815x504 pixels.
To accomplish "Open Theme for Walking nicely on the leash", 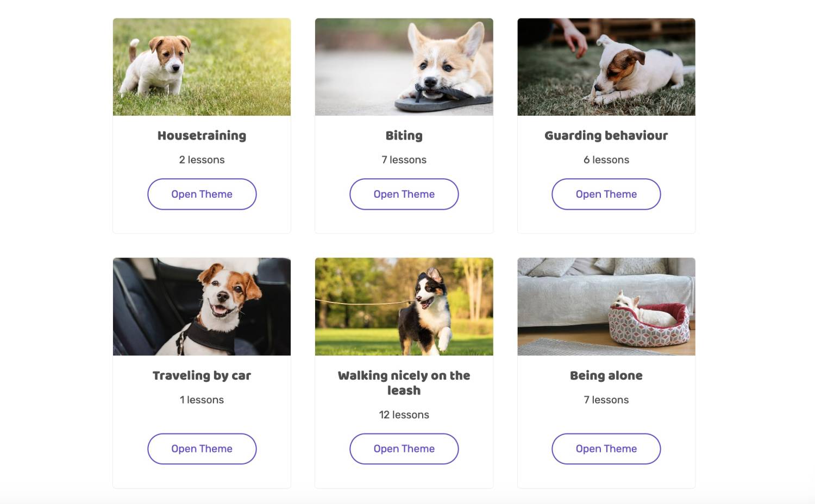I will pyautogui.click(x=404, y=449).
